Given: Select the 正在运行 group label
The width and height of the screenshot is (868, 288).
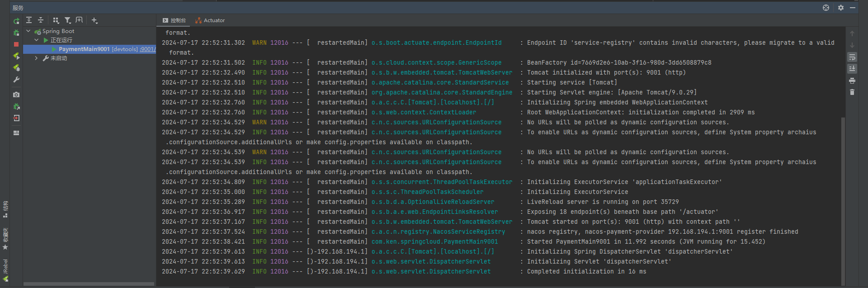Looking at the screenshot, I should (61, 40).
